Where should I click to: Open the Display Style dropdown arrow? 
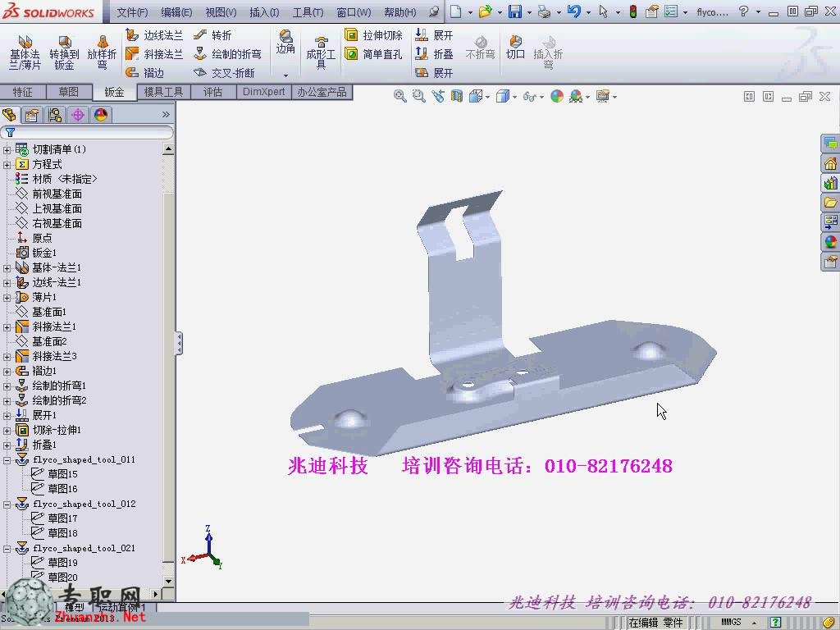pyautogui.click(x=515, y=97)
